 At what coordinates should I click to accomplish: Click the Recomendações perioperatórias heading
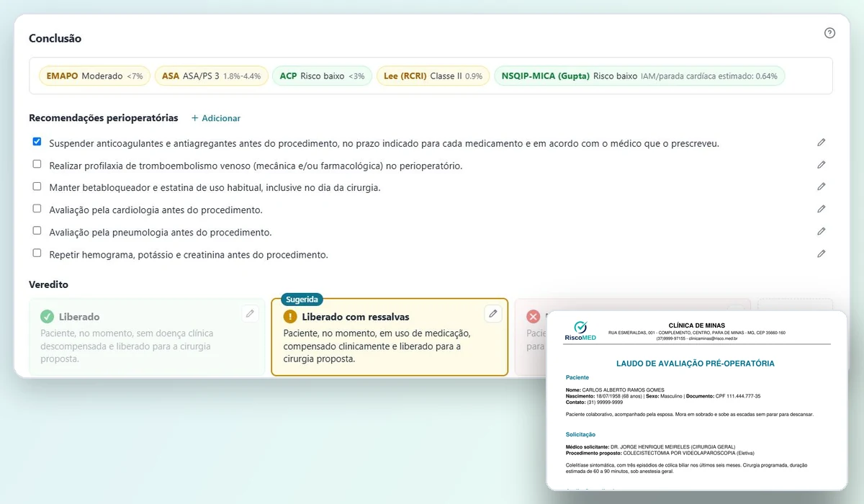coord(104,118)
